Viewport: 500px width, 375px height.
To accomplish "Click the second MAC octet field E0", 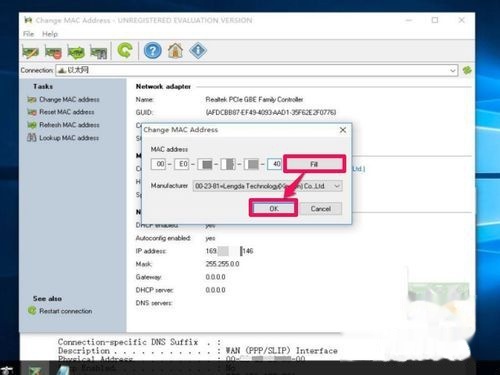I will point(182,164).
